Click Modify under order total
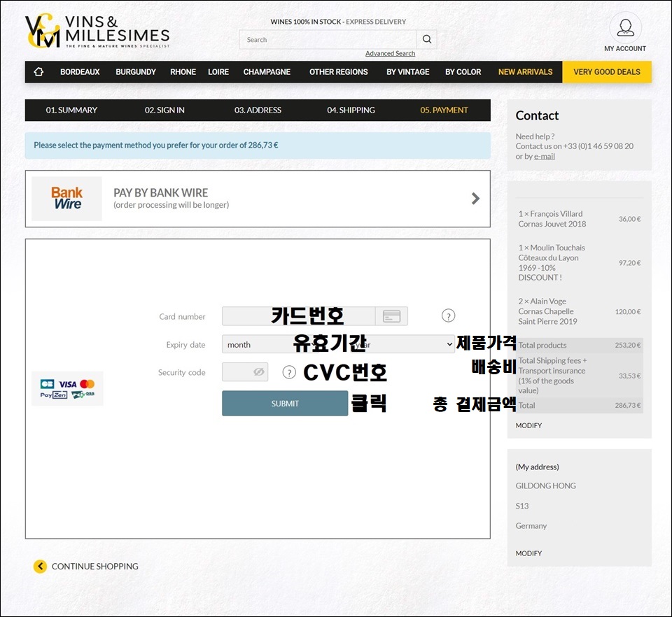672x617 pixels. [529, 425]
